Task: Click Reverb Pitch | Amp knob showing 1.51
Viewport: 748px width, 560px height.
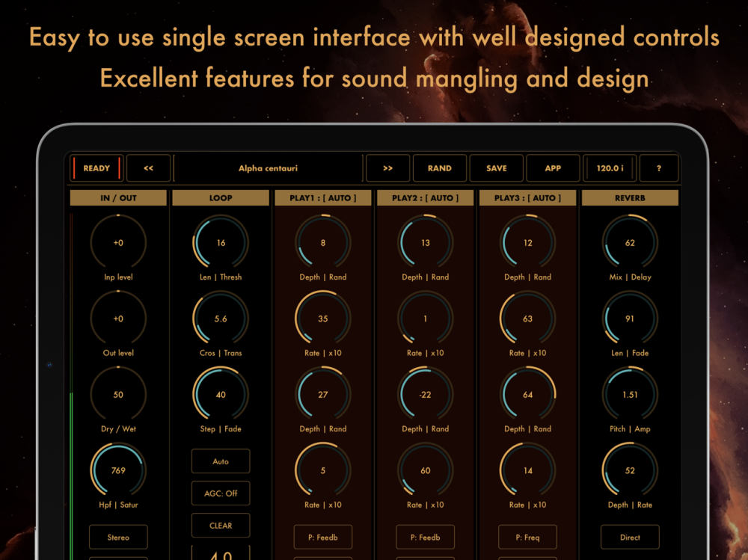Action: point(630,395)
